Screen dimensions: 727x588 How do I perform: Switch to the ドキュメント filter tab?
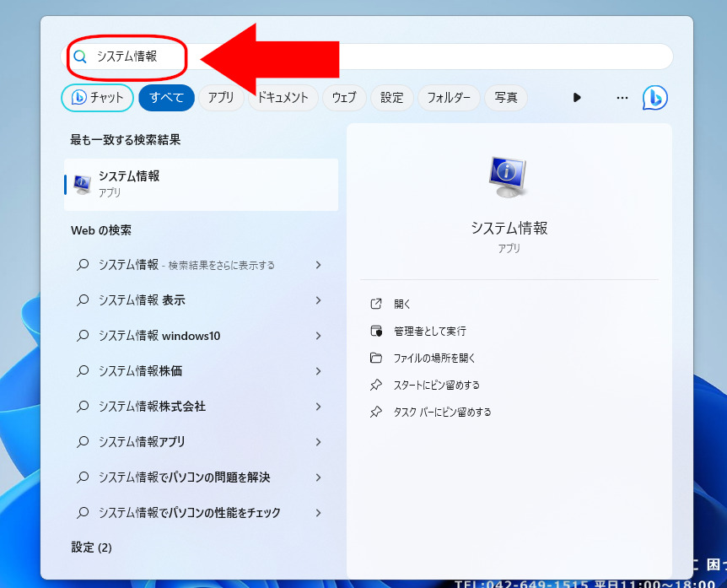coord(283,98)
